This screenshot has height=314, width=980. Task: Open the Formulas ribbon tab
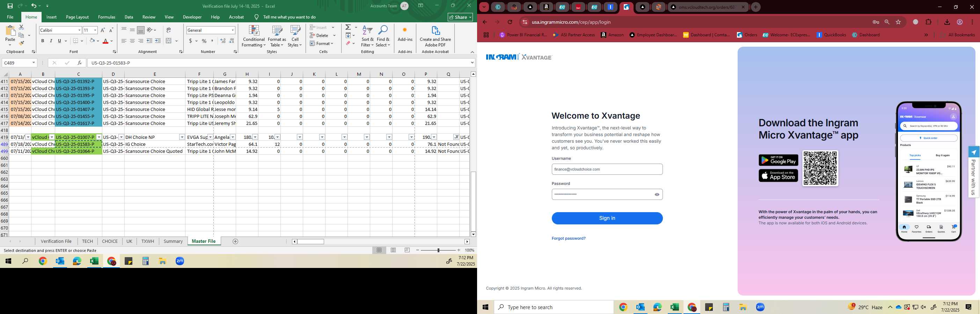click(x=107, y=17)
